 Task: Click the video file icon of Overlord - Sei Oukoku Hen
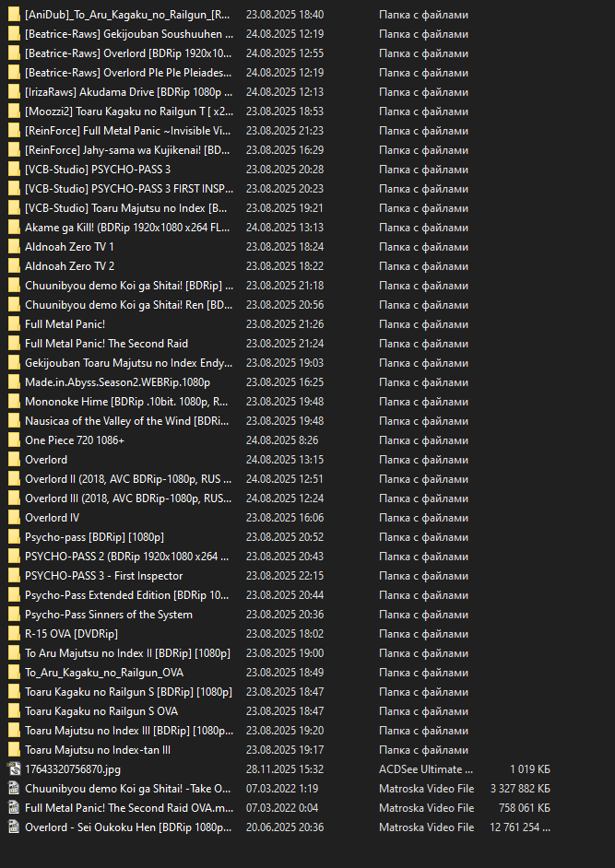(14, 827)
